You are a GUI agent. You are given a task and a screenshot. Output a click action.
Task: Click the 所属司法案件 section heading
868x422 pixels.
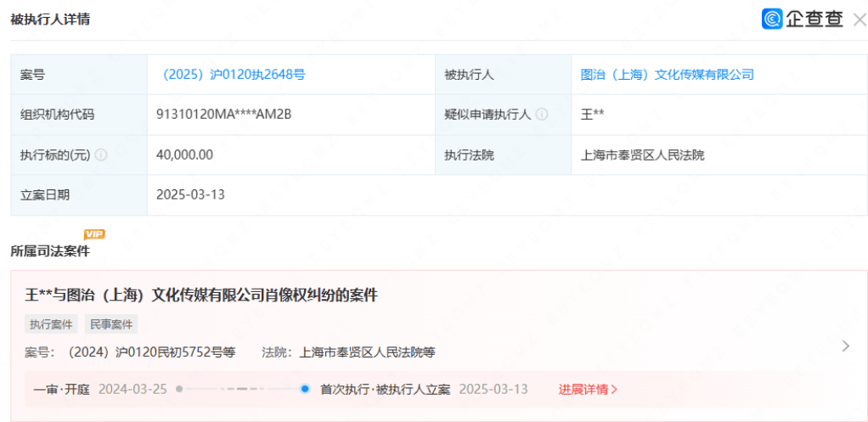(x=50, y=251)
